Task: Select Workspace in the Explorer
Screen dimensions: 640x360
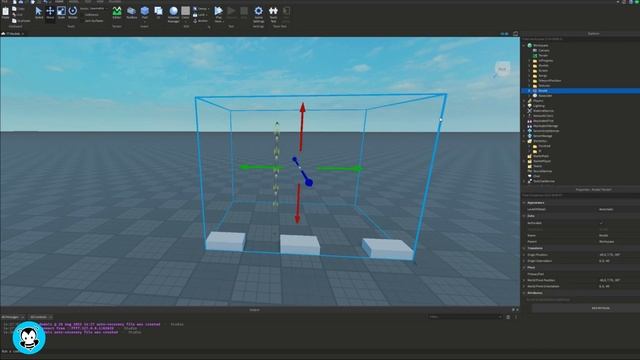Action: click(540, 45)
